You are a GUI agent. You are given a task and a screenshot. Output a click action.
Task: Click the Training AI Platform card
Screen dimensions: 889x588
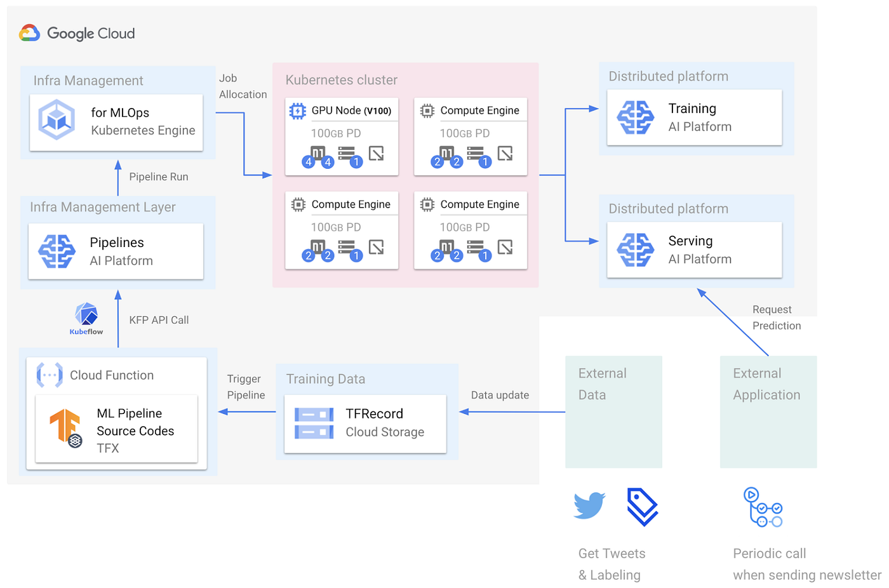click(694, 118)
